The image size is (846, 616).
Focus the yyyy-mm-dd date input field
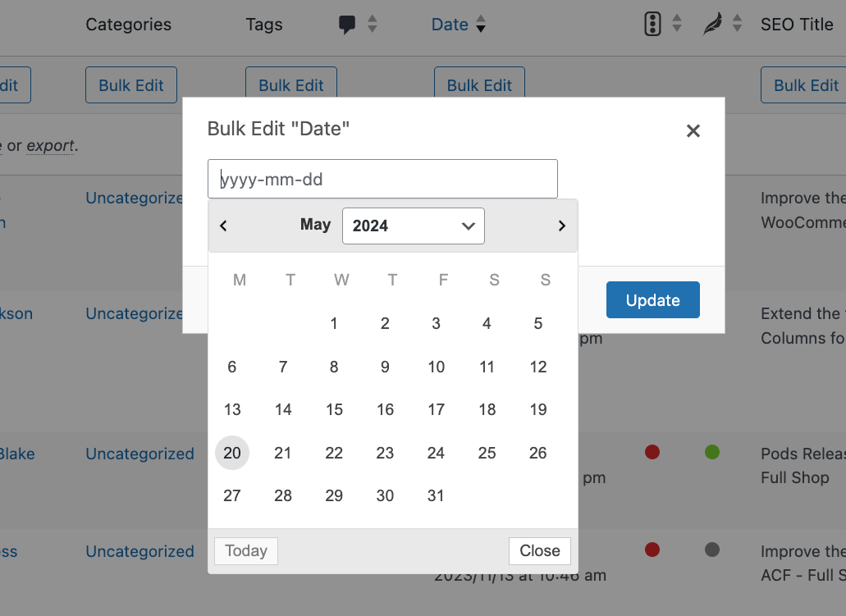[382, 179]
